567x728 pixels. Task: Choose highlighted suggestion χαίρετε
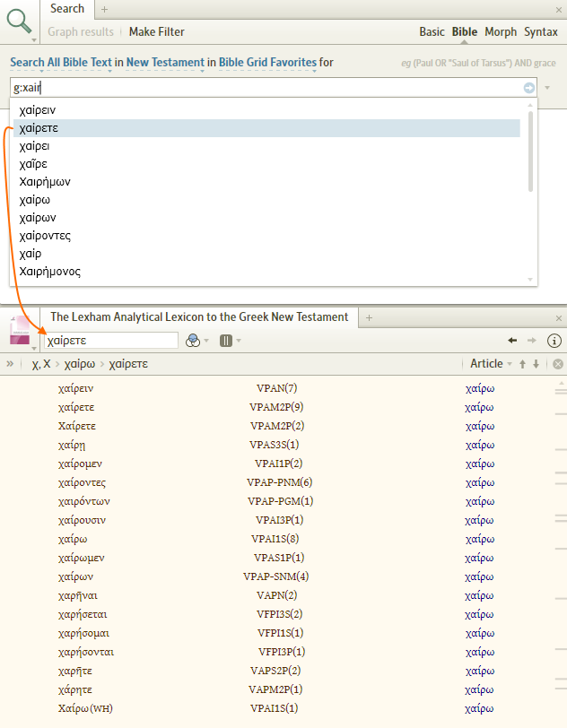click(266, 128)
